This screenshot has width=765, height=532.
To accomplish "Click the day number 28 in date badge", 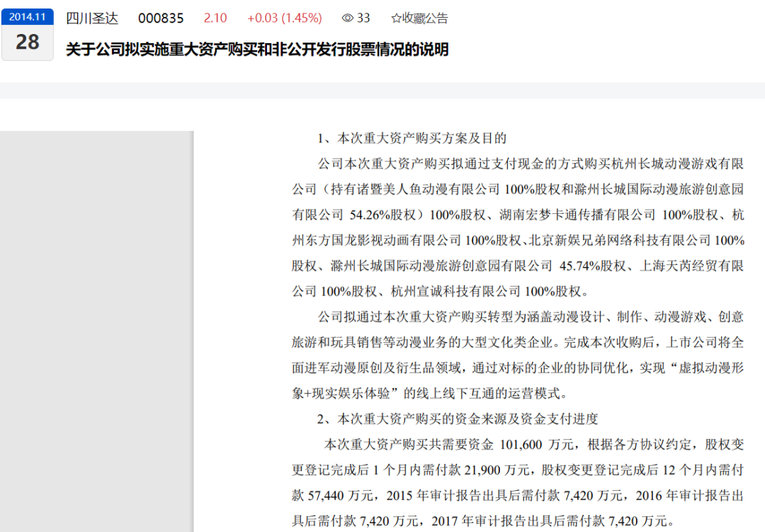I will point(28,43).
